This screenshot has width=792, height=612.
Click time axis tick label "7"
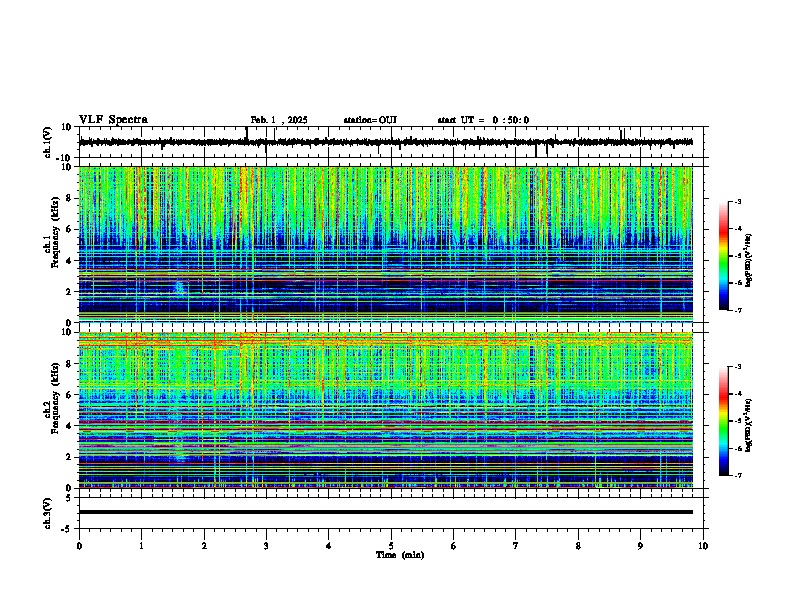(x=516, y=546)
